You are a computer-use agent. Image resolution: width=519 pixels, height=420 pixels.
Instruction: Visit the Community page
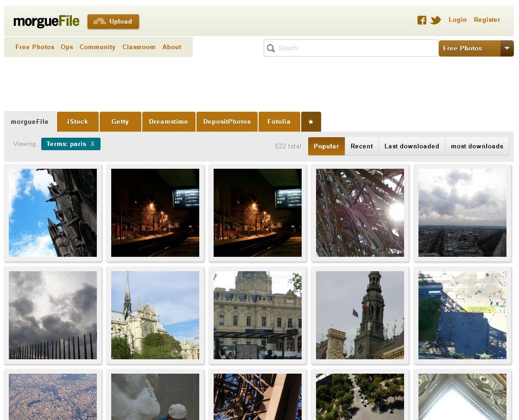click(97, 47)
